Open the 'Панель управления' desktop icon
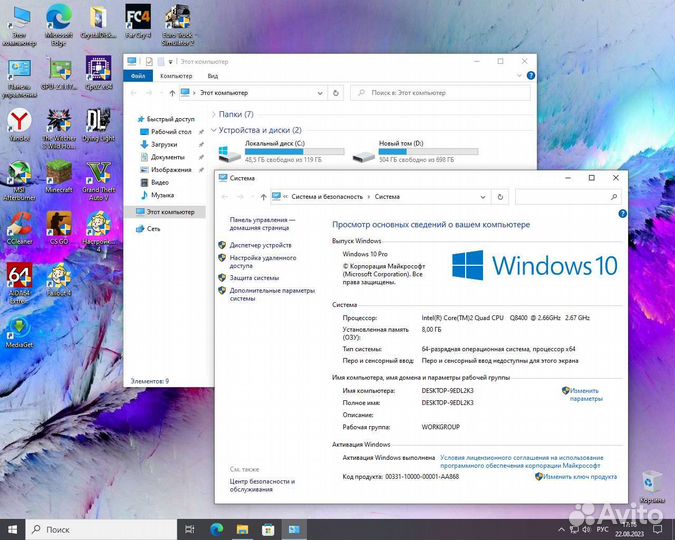 point(19,78)
